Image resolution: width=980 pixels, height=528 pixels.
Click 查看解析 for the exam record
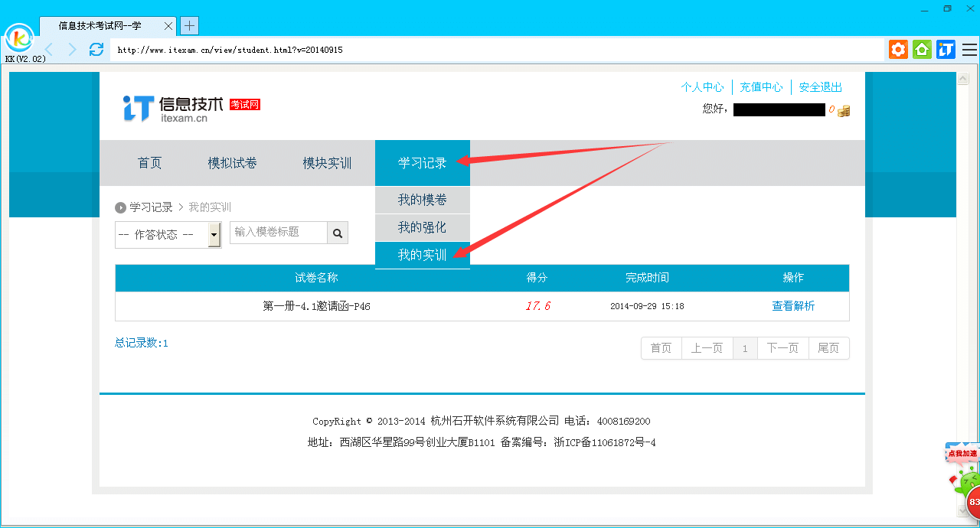coord(793,305)
